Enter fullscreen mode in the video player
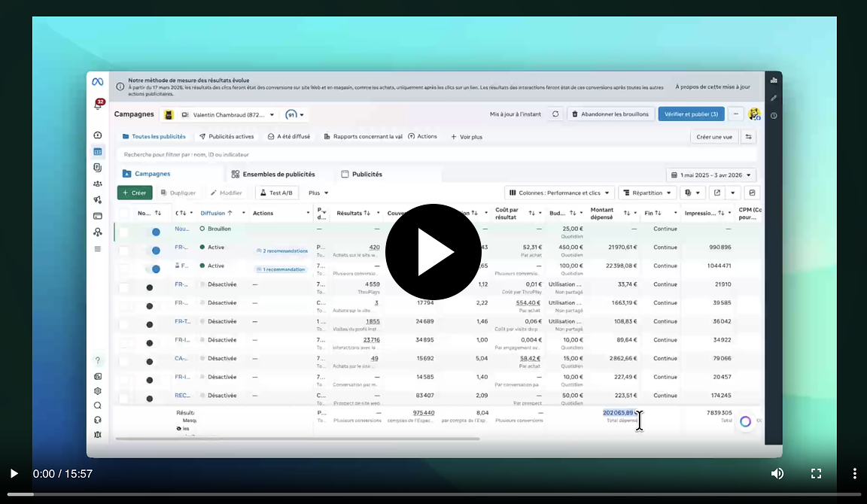The image size is (867, 504). click(816, 473)
